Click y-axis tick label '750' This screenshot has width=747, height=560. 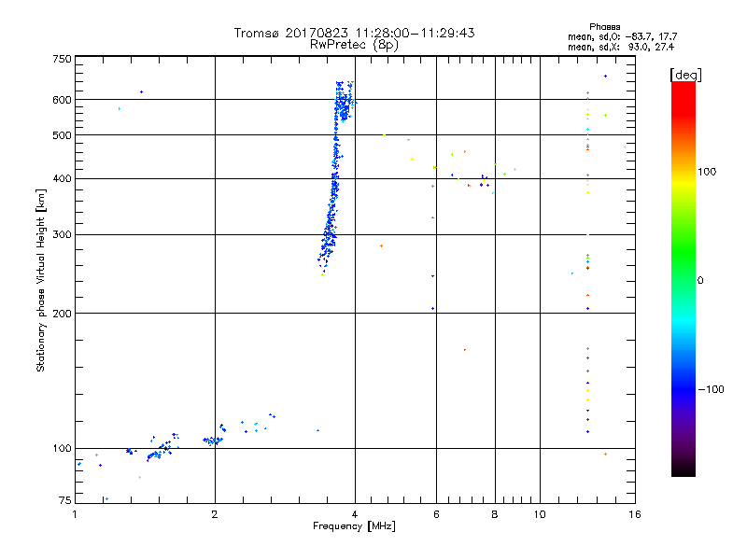pos(62,59)
